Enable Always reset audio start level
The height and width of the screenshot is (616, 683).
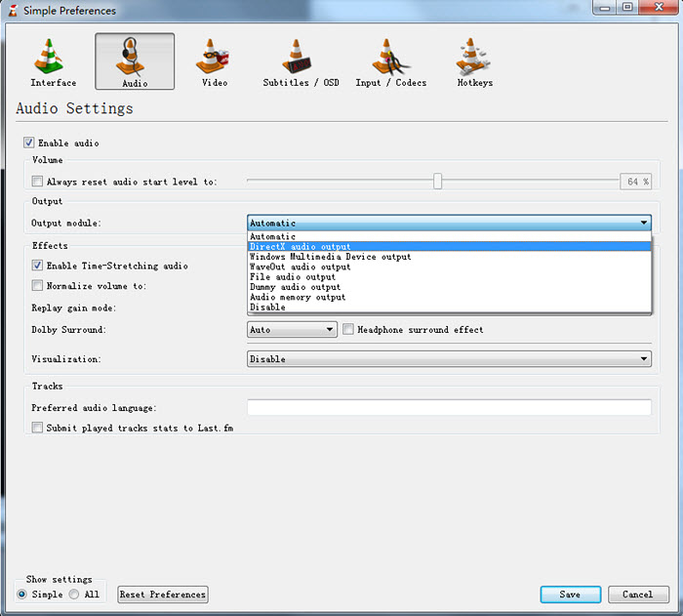[x=37, y=181]
